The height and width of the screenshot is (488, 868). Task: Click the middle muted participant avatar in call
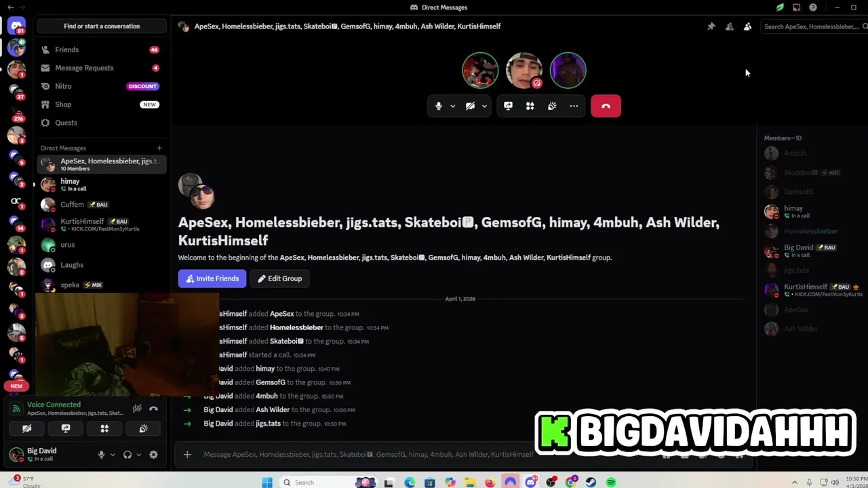(524, 70)
